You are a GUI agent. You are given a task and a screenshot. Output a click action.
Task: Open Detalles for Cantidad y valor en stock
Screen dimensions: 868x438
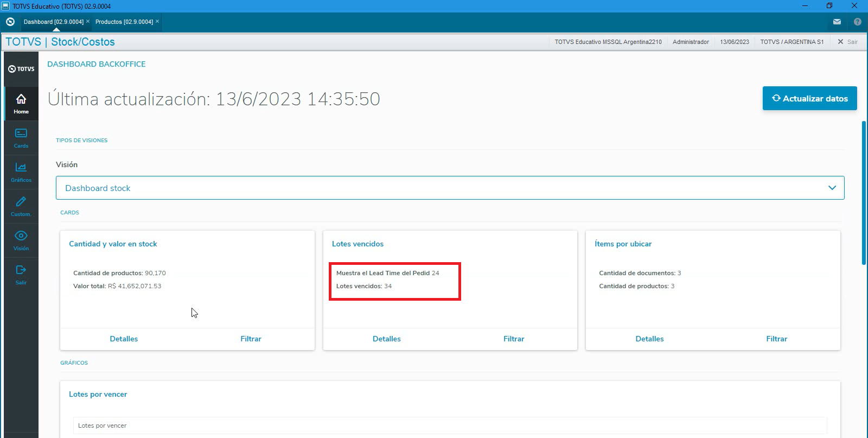tap(124, 339)
